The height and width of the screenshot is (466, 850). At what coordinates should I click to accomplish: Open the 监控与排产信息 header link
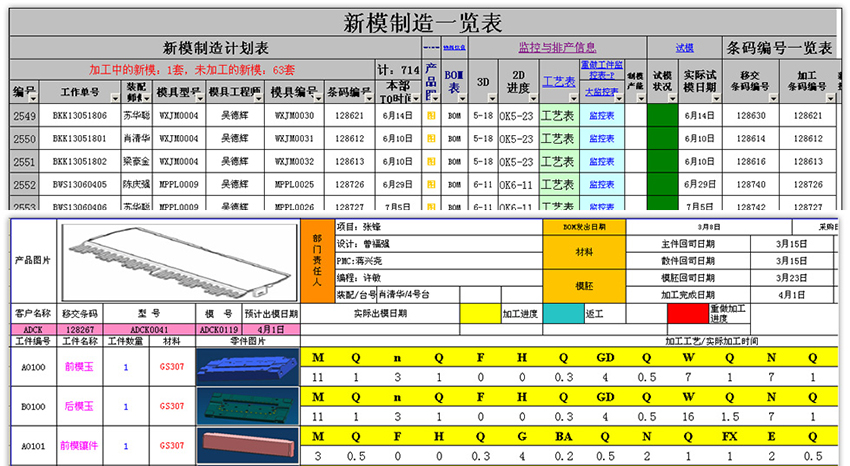(x=557, y=47)
